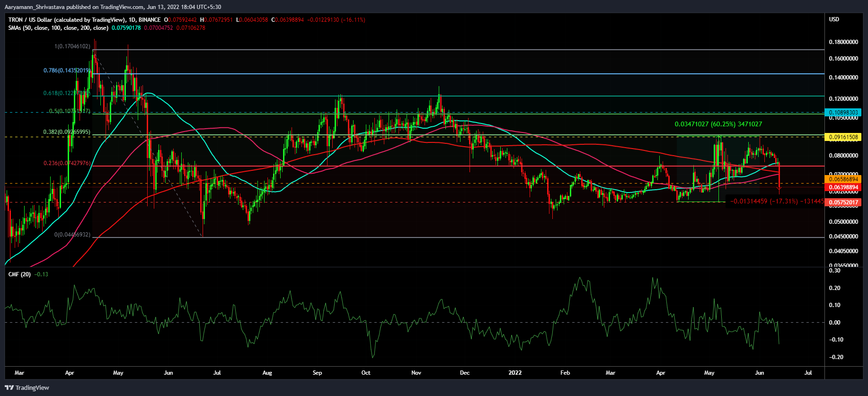
Task: Click the open price value 0.07592442
Action: click(x=182, y=20)
